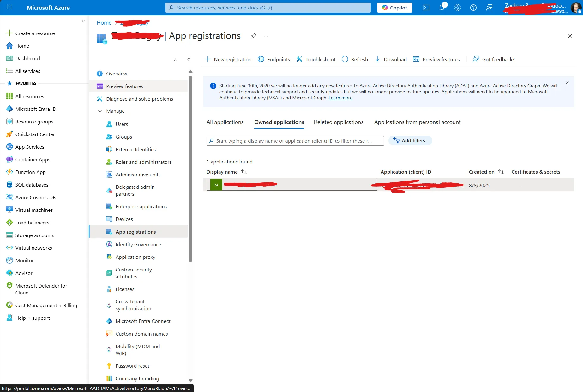Open the notifications bell
Screen dimensions: 583x392
442,7
